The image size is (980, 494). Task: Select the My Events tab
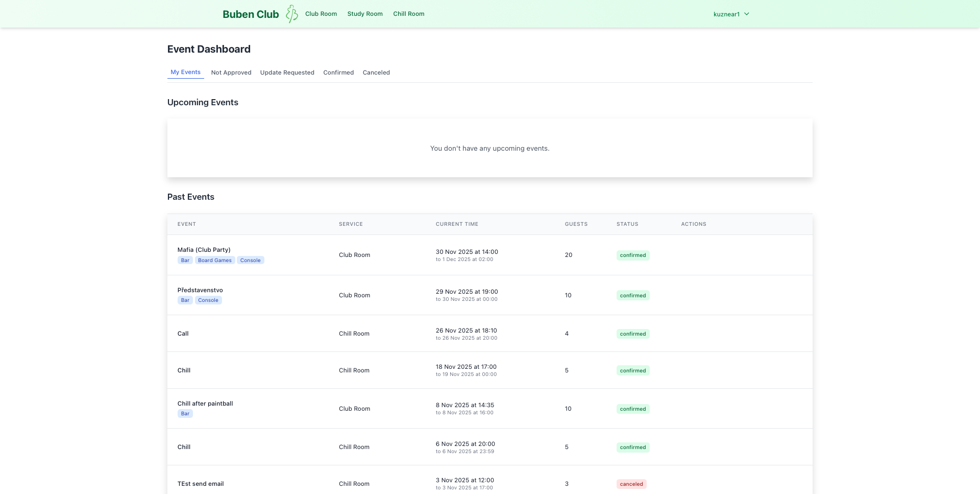coord(185,72)
